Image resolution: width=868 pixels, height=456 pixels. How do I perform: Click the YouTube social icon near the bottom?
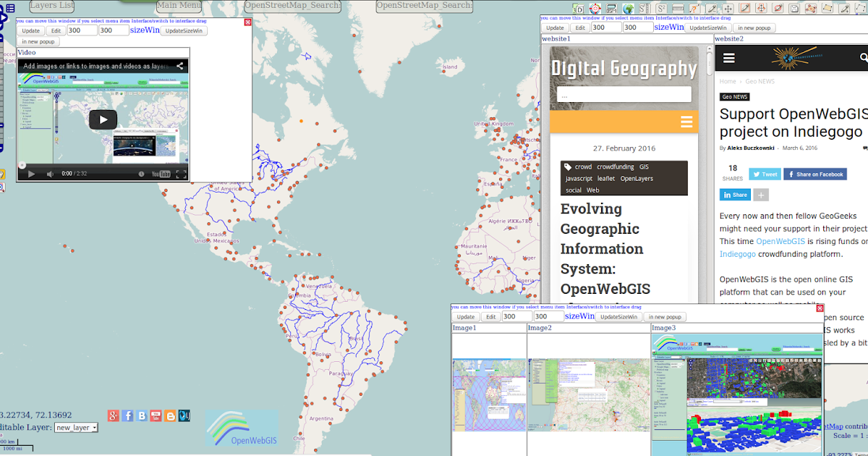(x=156, y=415)
